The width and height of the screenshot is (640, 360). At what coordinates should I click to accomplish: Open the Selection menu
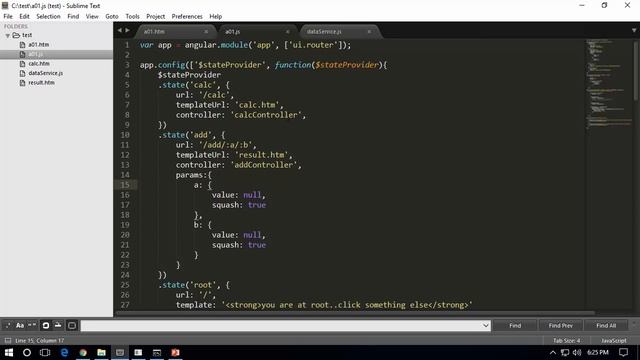(48, 16)
